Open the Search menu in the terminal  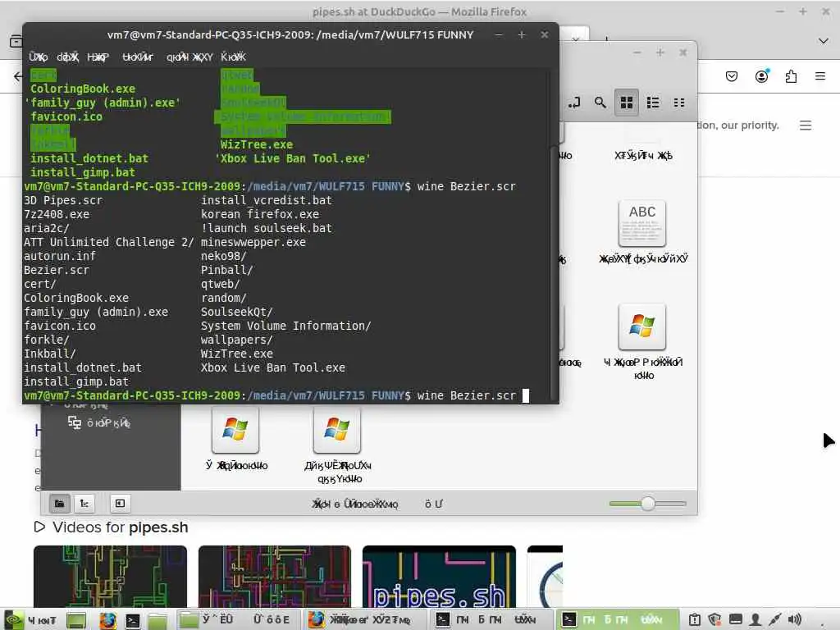tap(138, 57)
